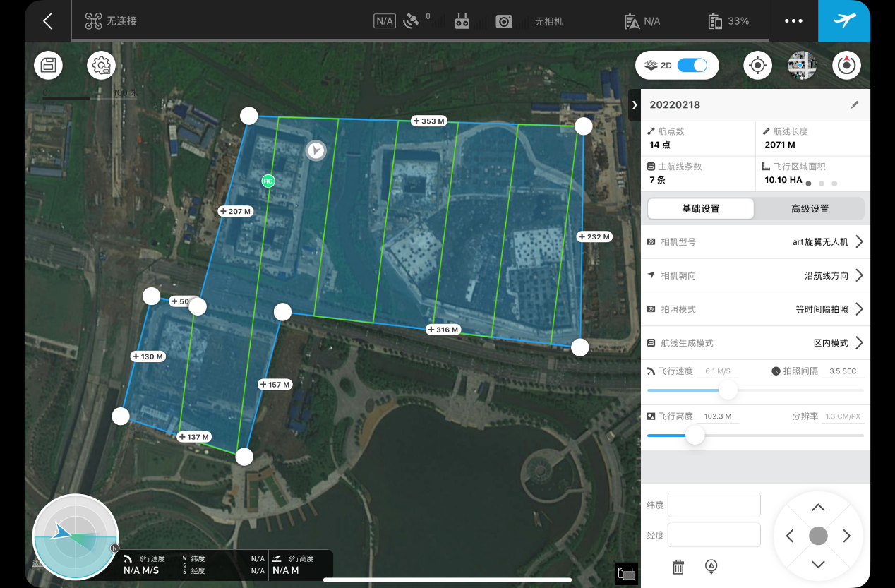Start flight with airplane icon
This screenshot has width=895, height=588.
(843, 21)
